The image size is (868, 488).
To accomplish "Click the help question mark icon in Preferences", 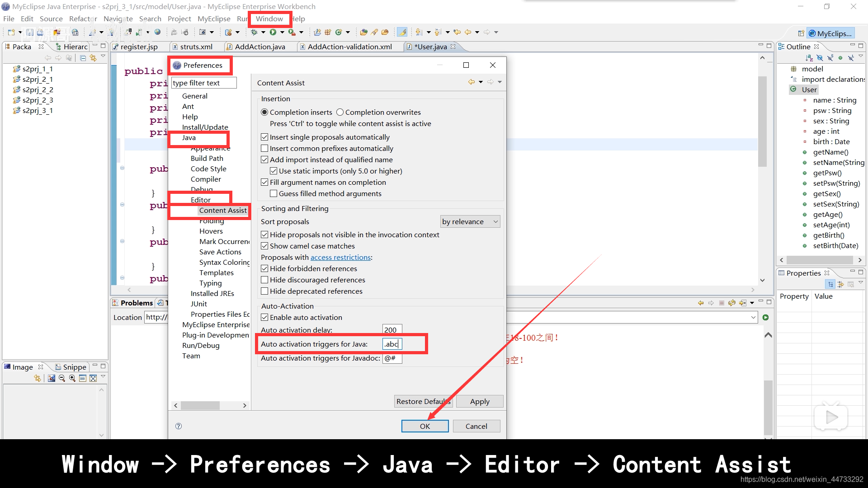I will click(179, 426).
